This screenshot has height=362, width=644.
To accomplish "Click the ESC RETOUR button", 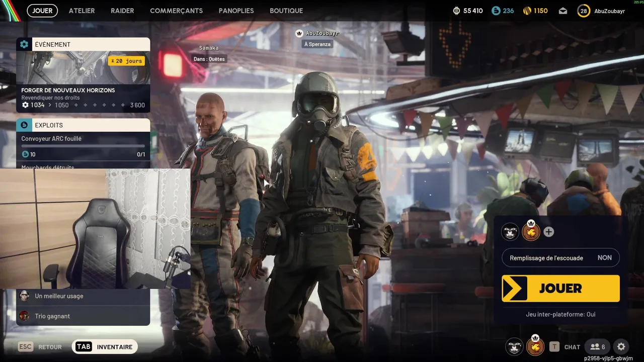I will (40, 347).
